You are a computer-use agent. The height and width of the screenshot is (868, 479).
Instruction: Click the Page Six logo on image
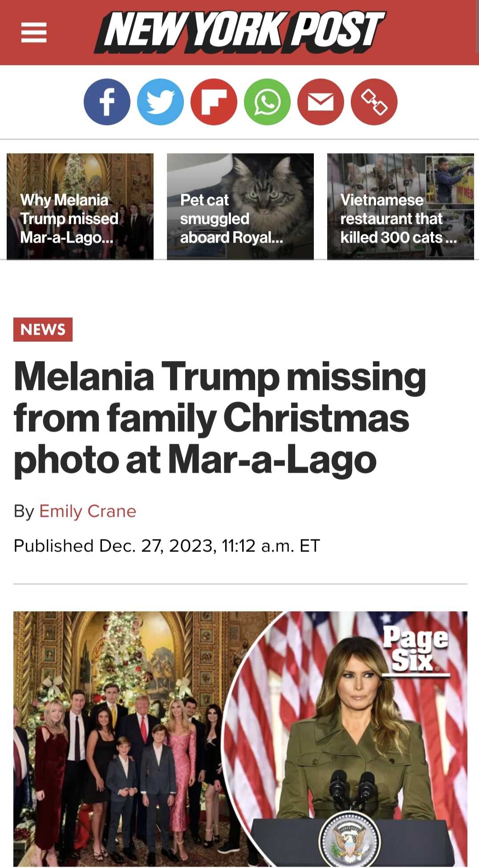(415, 650)
